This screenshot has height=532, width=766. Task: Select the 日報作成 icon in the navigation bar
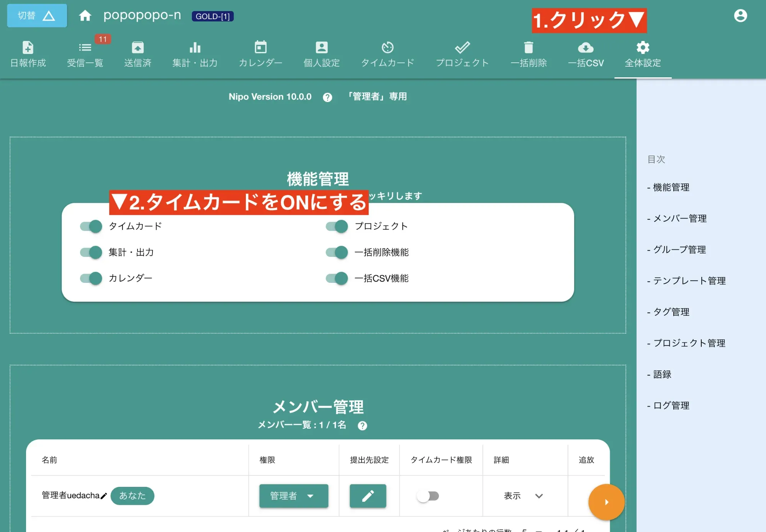(28, 54)
